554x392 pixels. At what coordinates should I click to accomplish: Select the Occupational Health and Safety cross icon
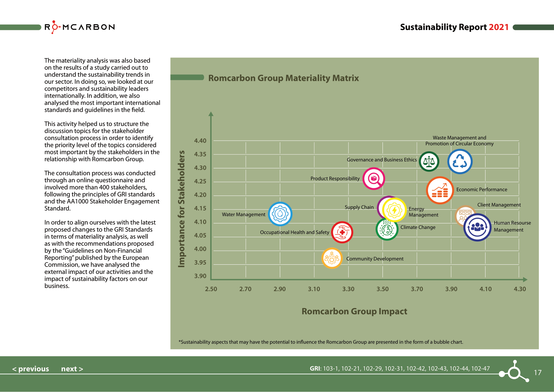click(x=342, y=232)
